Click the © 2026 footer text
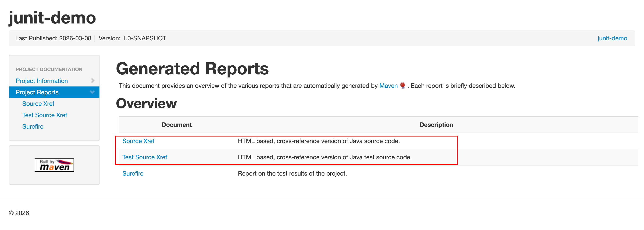The width and height of the screenshot is (644, 230). (x=19, y=213)
